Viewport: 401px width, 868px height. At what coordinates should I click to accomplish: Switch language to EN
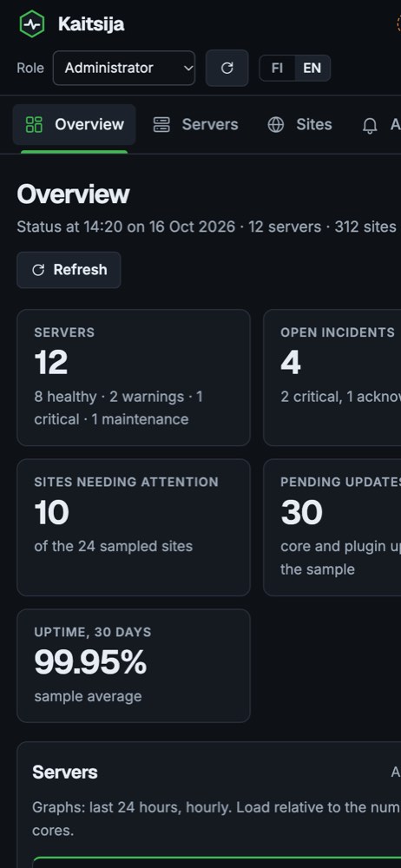312,68
